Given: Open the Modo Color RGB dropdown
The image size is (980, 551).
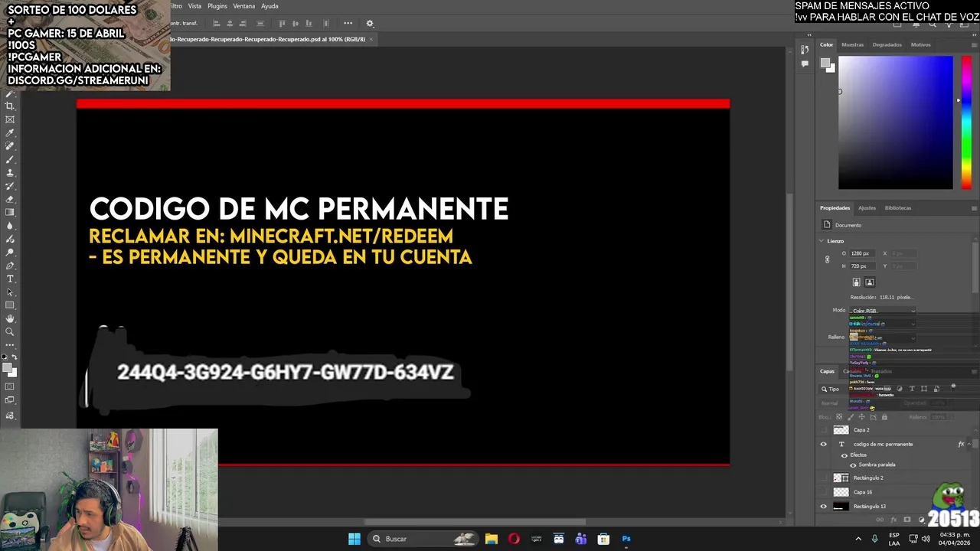Looking at the screenshot, I should 883,311.
